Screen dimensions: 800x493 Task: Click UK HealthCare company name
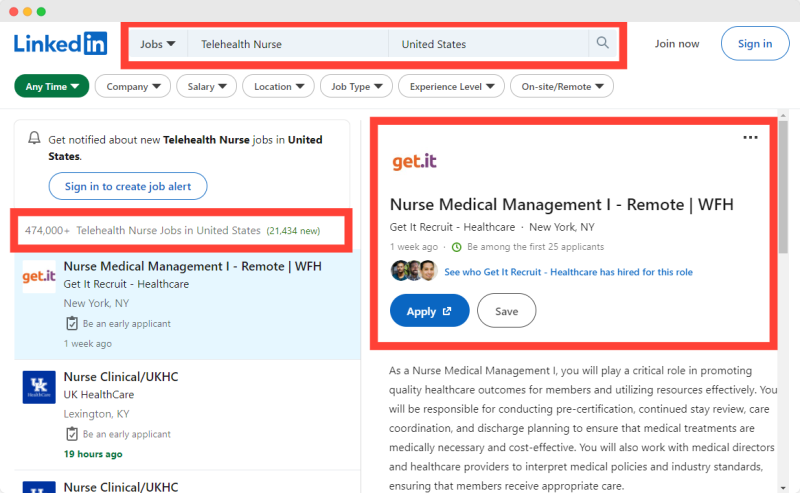[x=98, y=395]
